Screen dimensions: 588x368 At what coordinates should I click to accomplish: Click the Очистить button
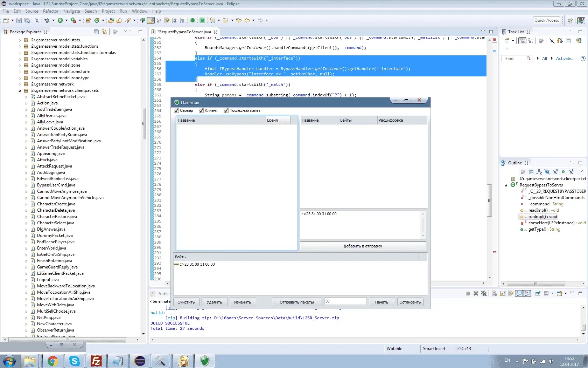(x=186, y=302)
